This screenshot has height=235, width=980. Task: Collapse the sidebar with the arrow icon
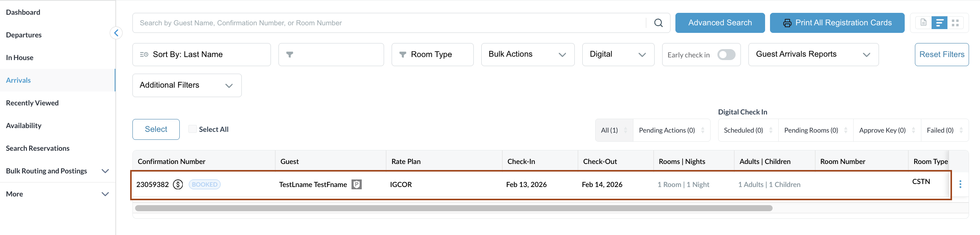tap(116, 33)
